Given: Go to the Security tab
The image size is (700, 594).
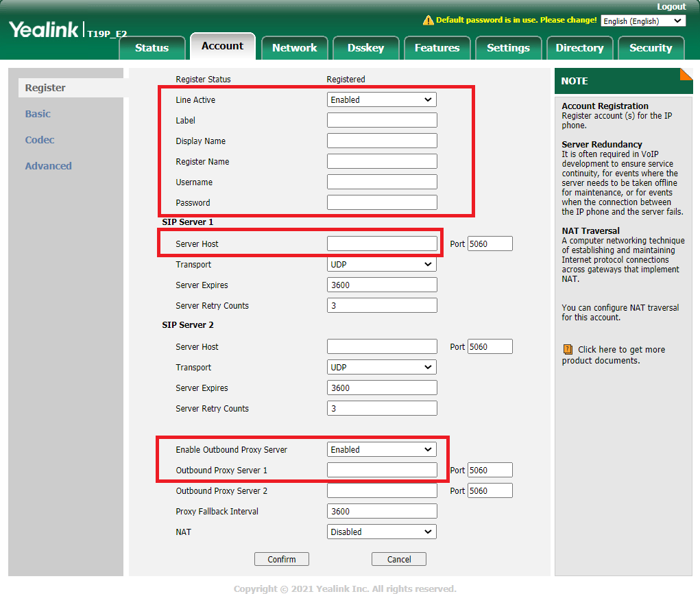Looking at the screenshot, I should 650,48.
